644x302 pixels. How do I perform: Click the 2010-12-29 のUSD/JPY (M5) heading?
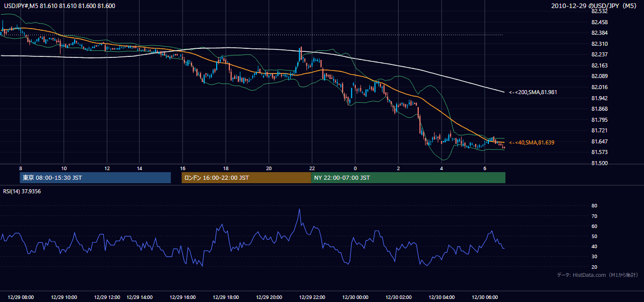click(595, 6)
